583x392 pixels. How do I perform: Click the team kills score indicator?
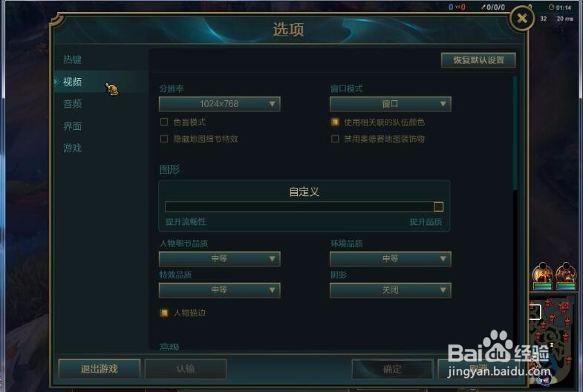[x=457, y=7]
